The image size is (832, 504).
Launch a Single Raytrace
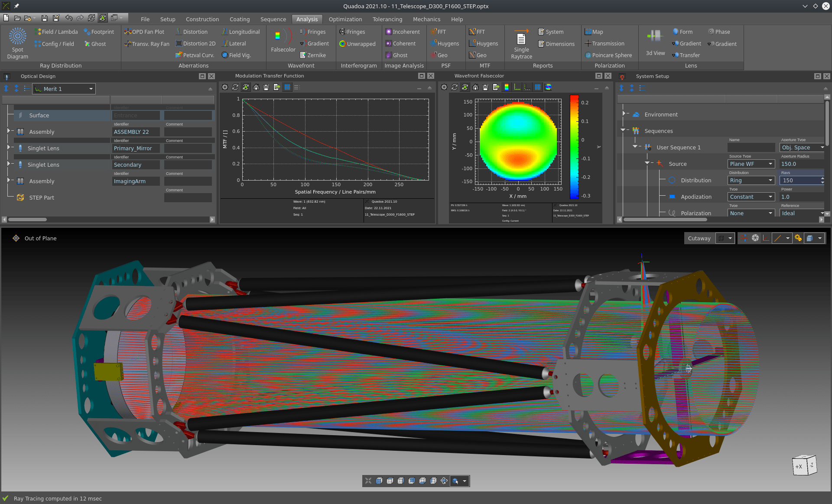pyautogui.click(x=521, y=42)
